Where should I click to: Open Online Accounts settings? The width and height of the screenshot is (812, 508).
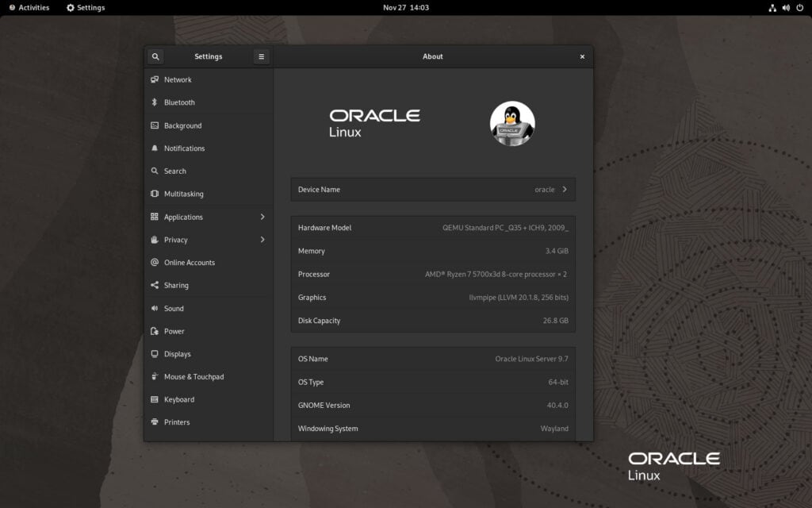click(189, 263)
